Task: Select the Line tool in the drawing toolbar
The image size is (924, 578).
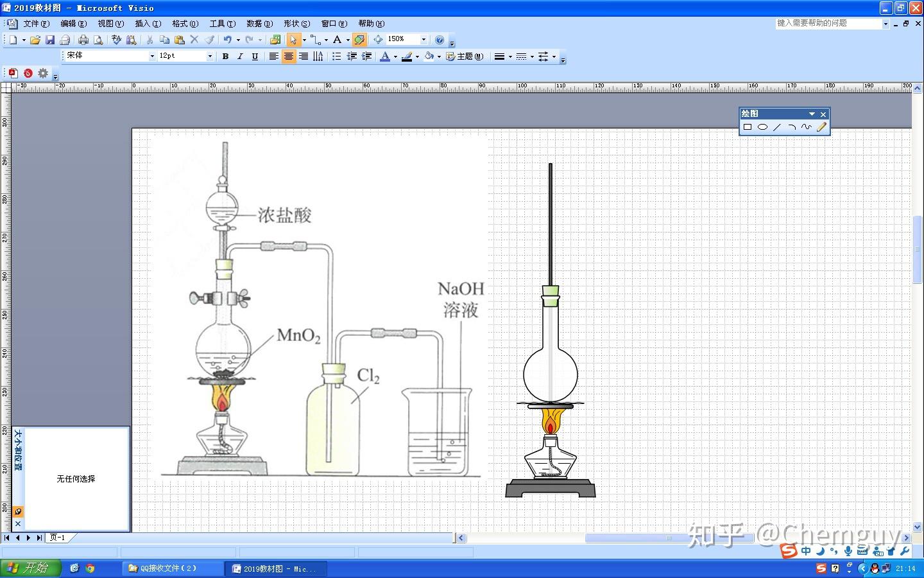Action: pos(776,127)
